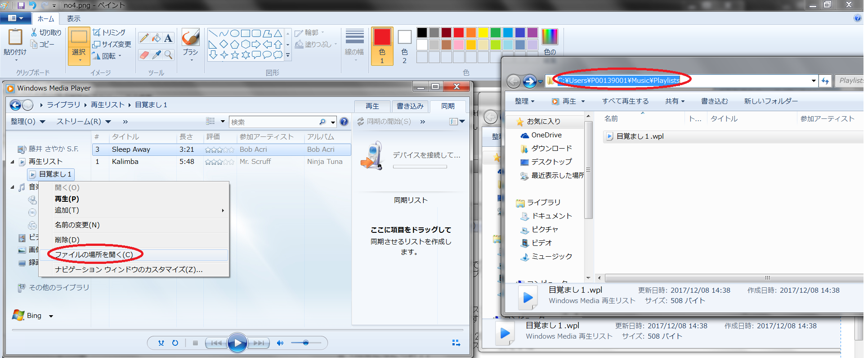Activate the Color picker eyedropper tool
The height and width of the screenshot is (358, 868).
pyautogui.click(x=156, y=55)
